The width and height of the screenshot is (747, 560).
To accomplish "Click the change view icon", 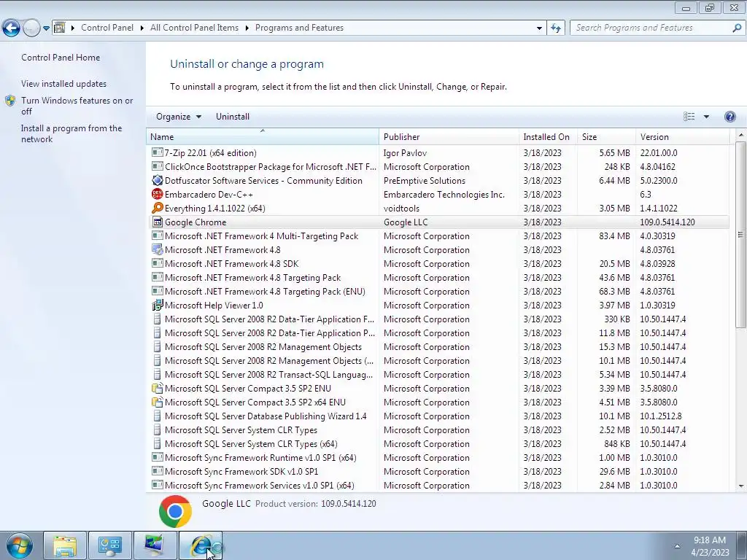I will click(x=689, y=117).
